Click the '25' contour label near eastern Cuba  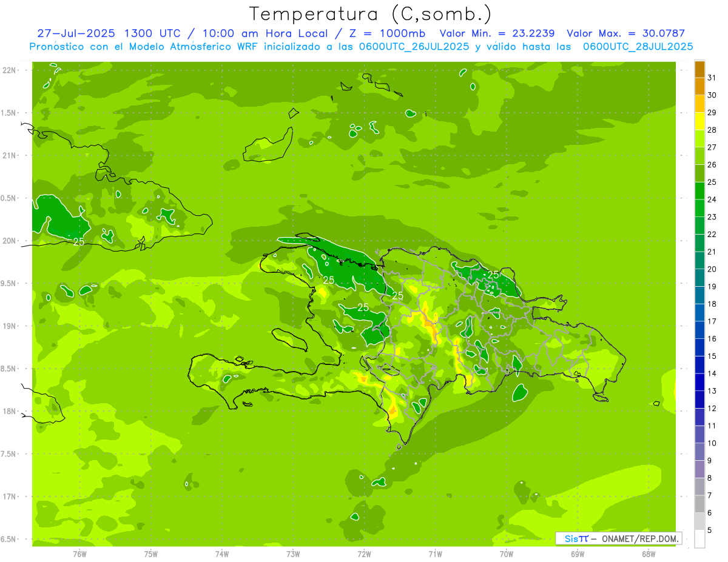click(79, 242)
